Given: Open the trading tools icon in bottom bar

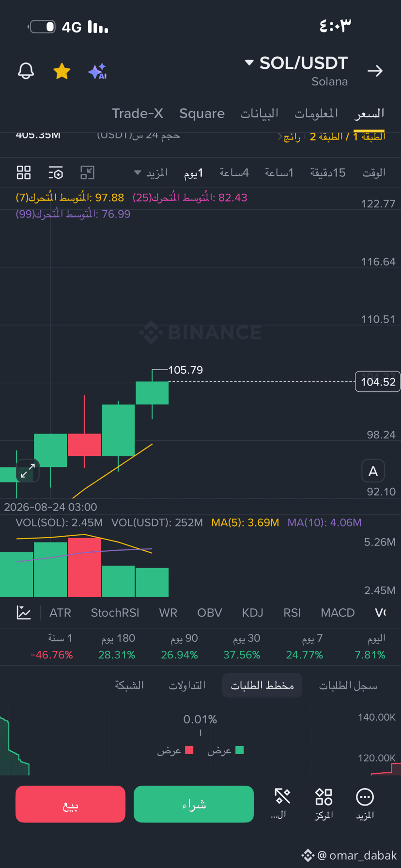Looking at the screenshot, I should (x=282, y=803).
